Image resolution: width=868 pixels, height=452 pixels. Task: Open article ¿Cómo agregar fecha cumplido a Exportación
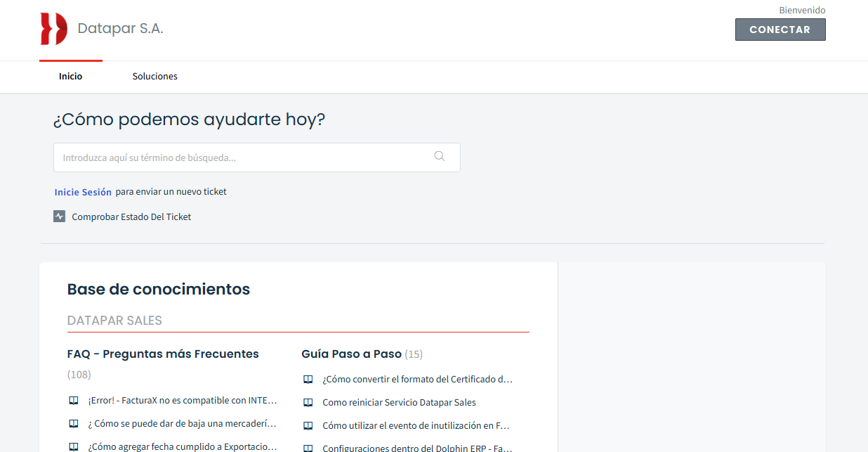point(183,446)
